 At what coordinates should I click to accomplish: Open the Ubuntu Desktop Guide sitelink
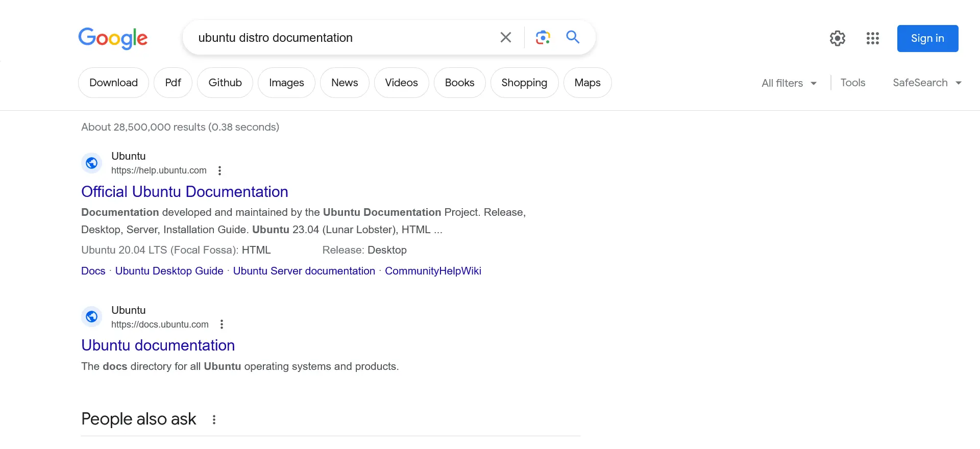coord(169,271)
